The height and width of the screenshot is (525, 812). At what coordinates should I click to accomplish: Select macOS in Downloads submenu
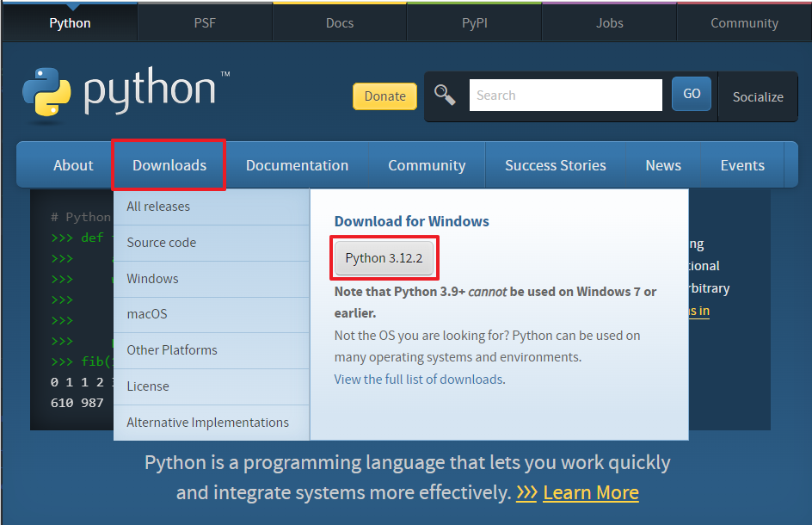pyautogui.click(x=212, y=315)
